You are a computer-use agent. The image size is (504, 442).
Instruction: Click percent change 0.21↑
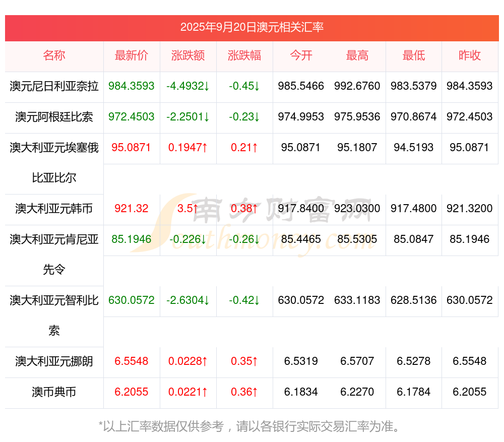[244, 148]
